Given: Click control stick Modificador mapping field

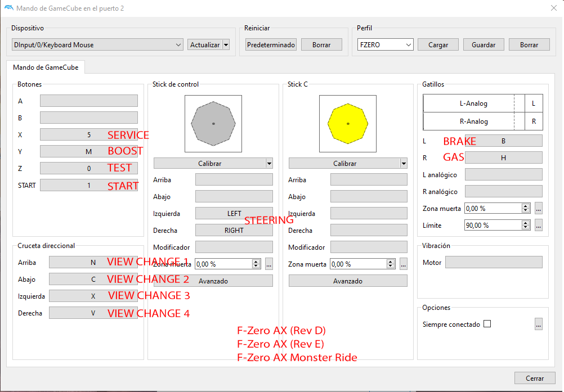Looking at the screenshot, I should tap(234, 247).
